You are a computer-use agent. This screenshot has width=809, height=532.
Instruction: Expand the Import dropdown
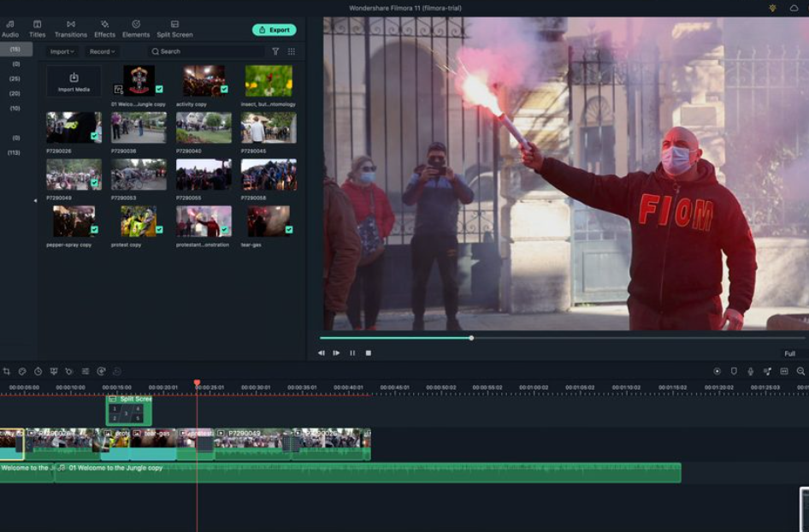pyautogui.click(x=62, y=51)
